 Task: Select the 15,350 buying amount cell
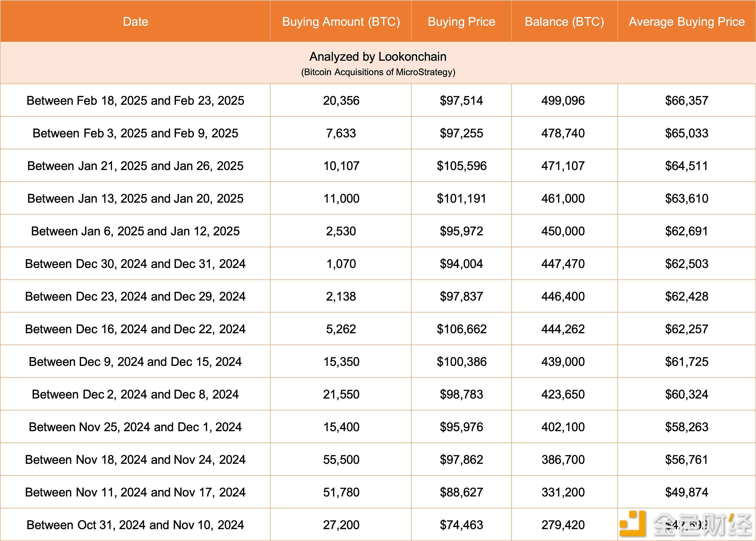[341, 361]
